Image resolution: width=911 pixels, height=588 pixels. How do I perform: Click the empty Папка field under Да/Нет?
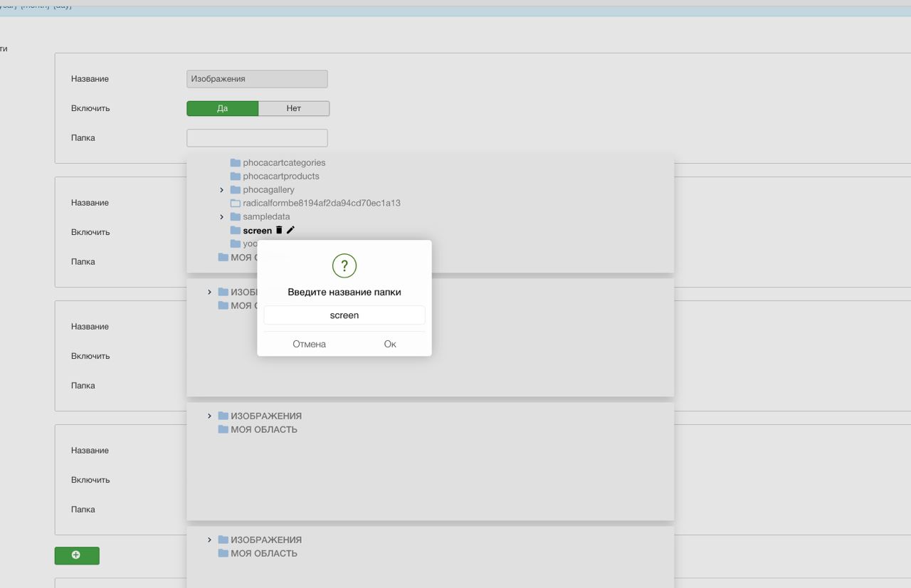(257, 138)
